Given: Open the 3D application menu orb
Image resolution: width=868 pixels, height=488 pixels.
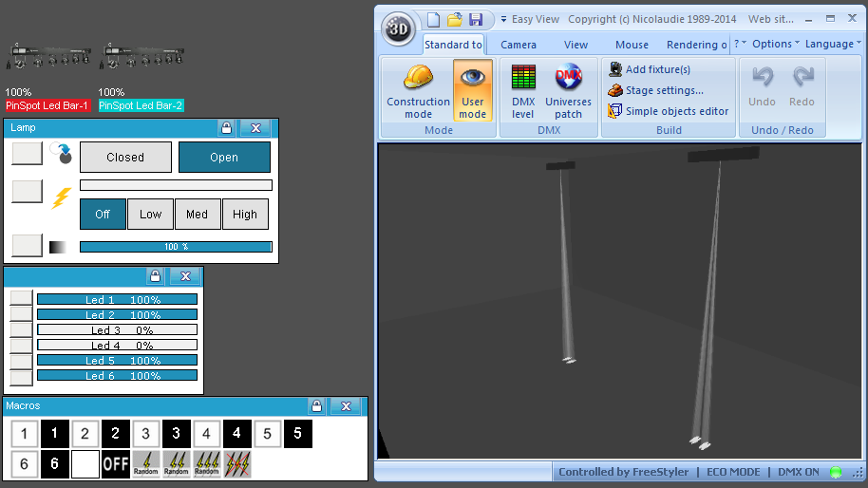Looking at the screenshot, I should pyautogui.click(x=398, y=28).
